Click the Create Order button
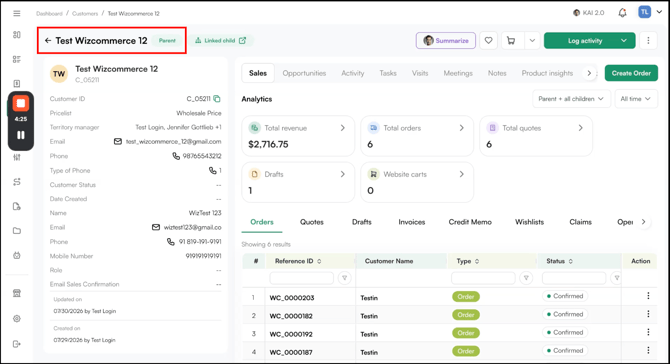The image size is (670, 364). coord(631,73)
